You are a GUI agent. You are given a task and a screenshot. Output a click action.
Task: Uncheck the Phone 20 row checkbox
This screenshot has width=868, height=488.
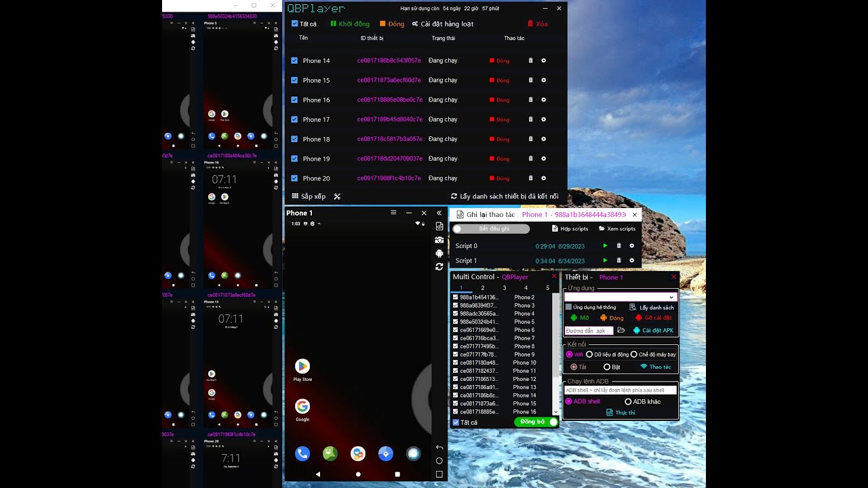(294, 178)
